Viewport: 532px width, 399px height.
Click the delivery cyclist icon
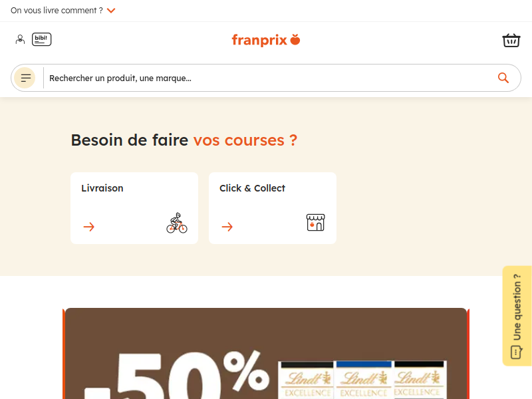pos(177,223)
